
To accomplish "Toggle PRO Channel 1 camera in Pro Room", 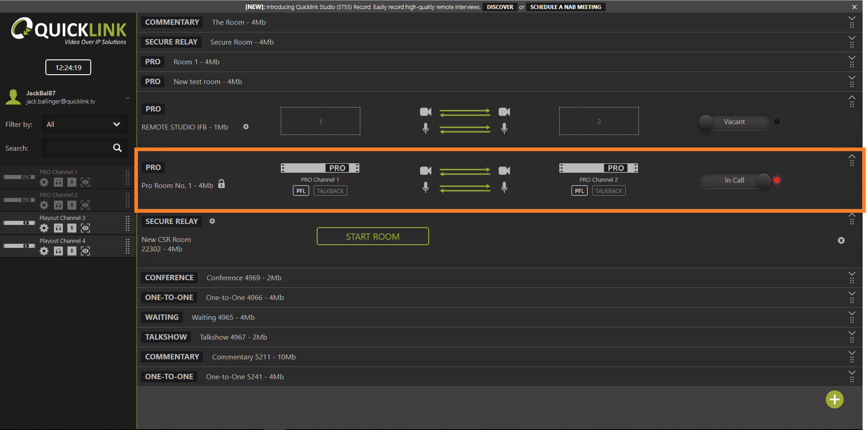I will click(425, 171).
